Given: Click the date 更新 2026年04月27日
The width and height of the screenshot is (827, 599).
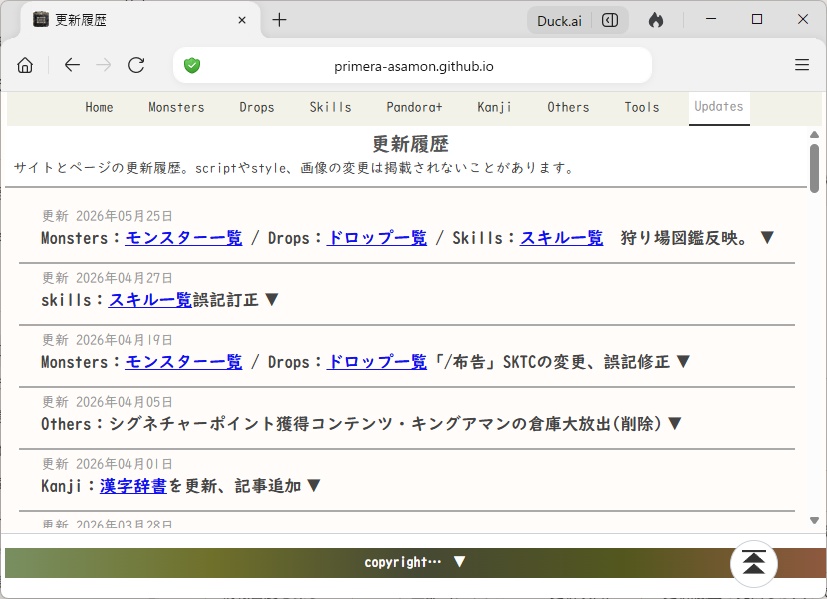Looking at the screenshot, I should pyautogui.click(x=107, y=278).
